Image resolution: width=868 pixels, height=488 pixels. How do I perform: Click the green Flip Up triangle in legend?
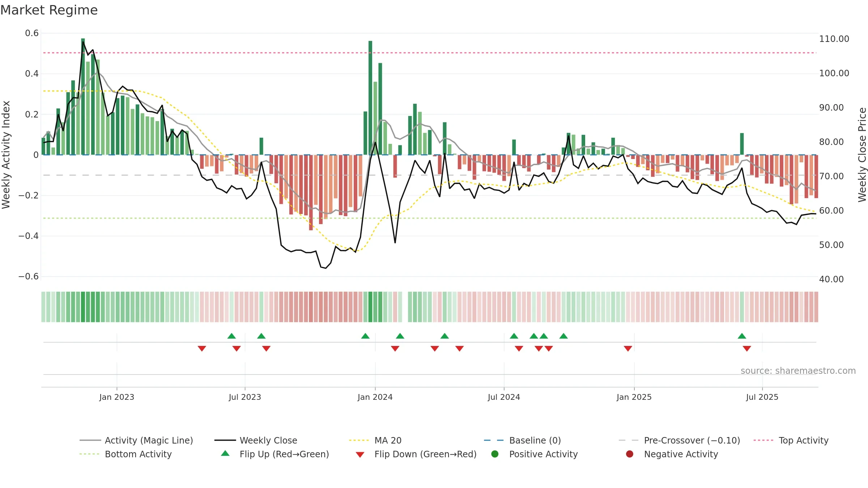point(225,453)
